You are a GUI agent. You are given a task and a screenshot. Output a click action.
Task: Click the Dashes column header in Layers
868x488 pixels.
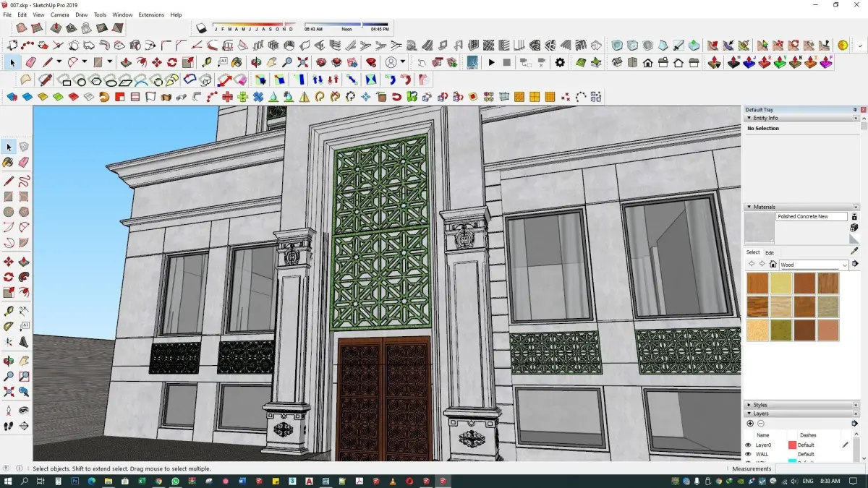(x=808, y=435)
